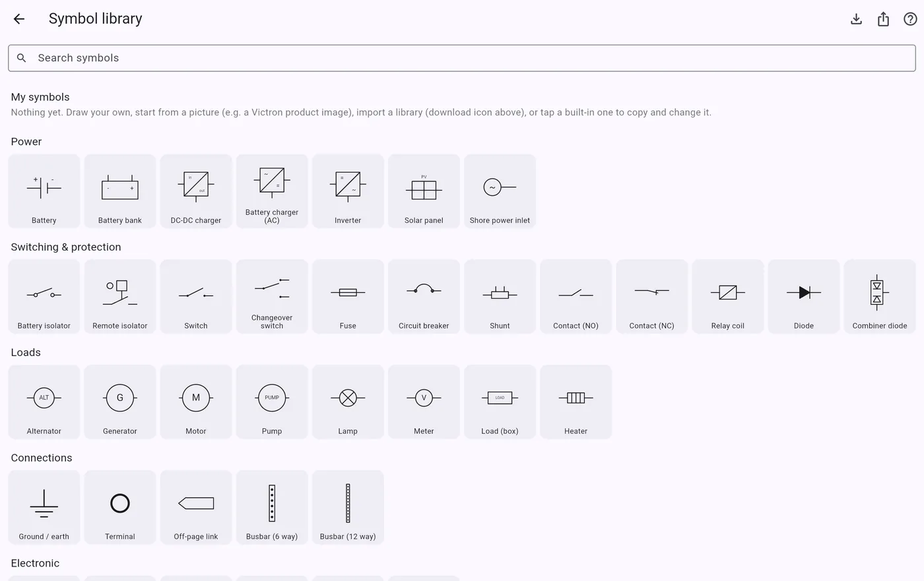
Task: Click the Switching & protection section heading
Action: click(66, 247)
